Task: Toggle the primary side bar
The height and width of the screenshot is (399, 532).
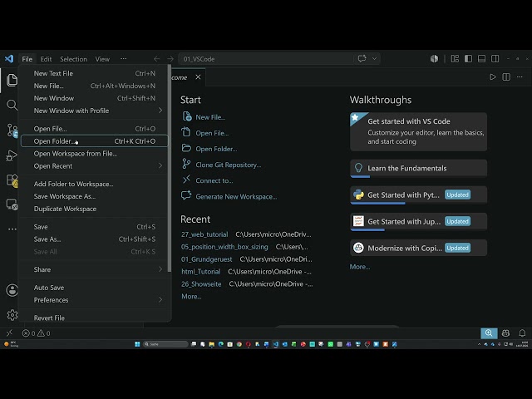Action: coord(468,59)
